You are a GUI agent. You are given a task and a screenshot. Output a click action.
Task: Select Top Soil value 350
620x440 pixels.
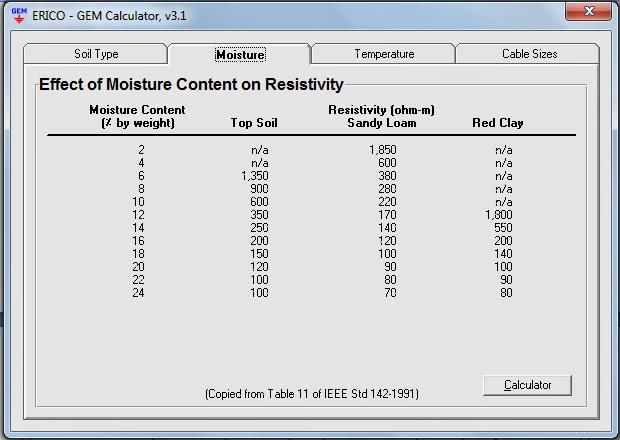(259, 215)
